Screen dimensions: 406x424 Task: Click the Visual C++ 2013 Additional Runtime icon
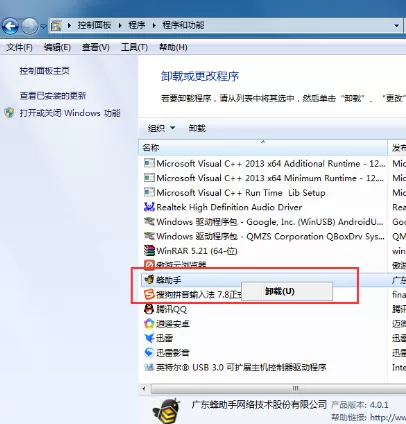click(x=149, y=163)
